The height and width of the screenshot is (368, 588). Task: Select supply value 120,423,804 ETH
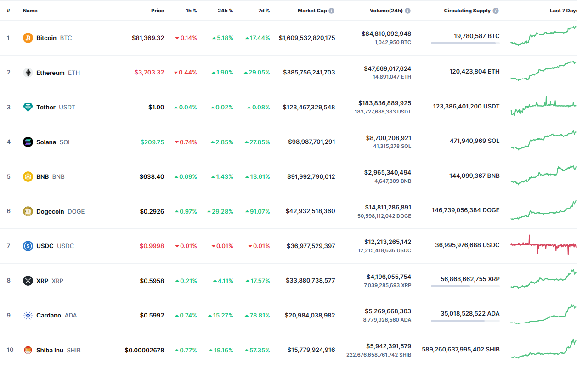pos(475,71)
